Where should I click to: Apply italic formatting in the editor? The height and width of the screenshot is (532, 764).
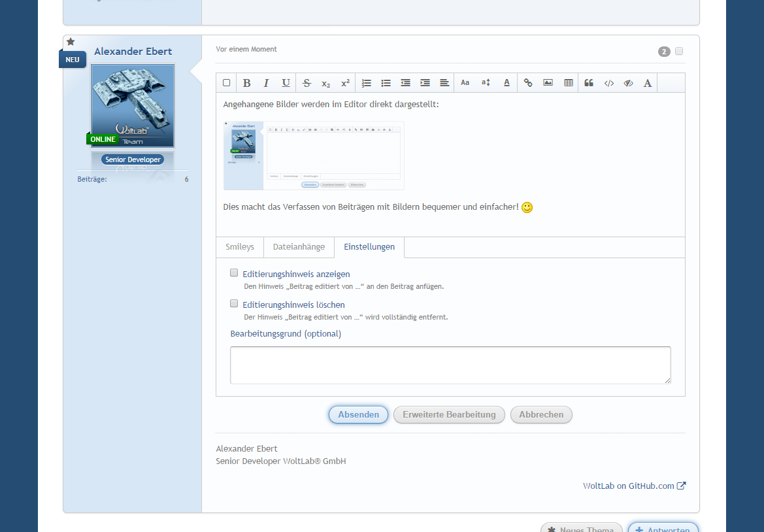[266, 83]
